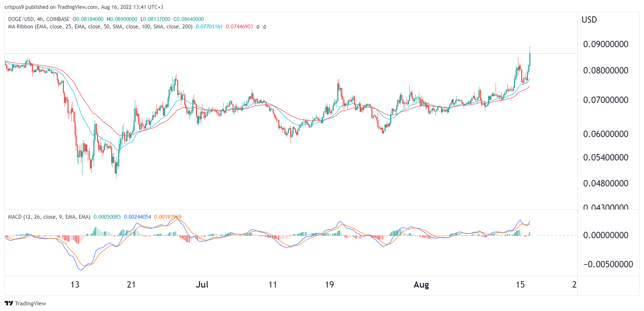644x311 pixels.
Task: Click the Jul label on time axis
Action: coord(202,285)
